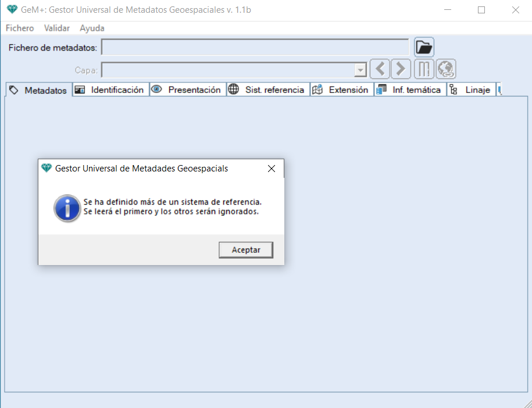The image size is (532, 408).
Task: Open the Sist. referencia tab
Action: point(268,90)
